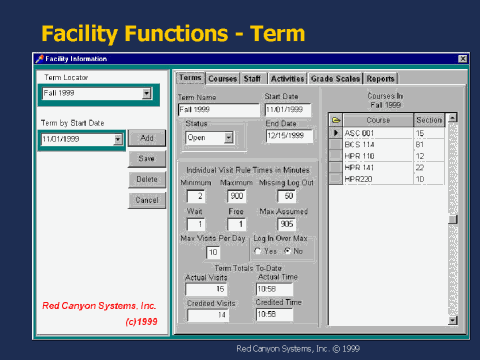Select Yes for Log In Over Max
The width and height of the screenshot is (480, 360).
(x=258, y=251)
